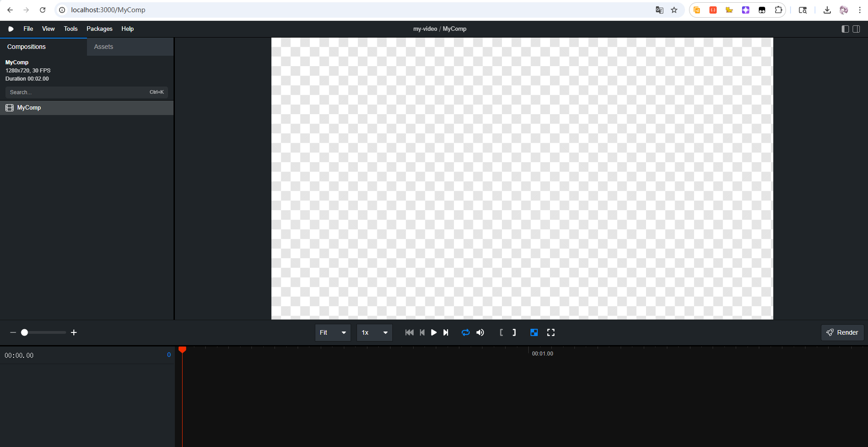Select MyComp in the compositions list

click(29, 108)
